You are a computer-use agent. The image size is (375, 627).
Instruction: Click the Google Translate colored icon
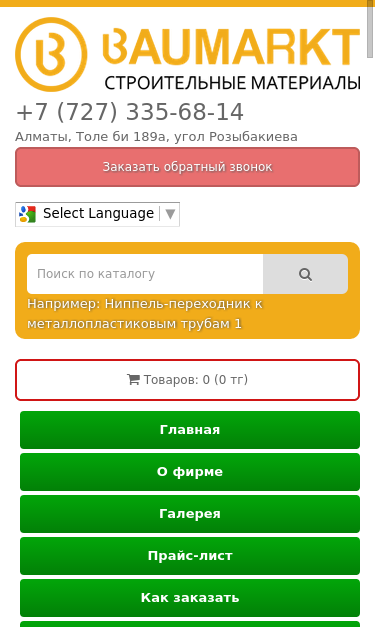coord(28,214)
